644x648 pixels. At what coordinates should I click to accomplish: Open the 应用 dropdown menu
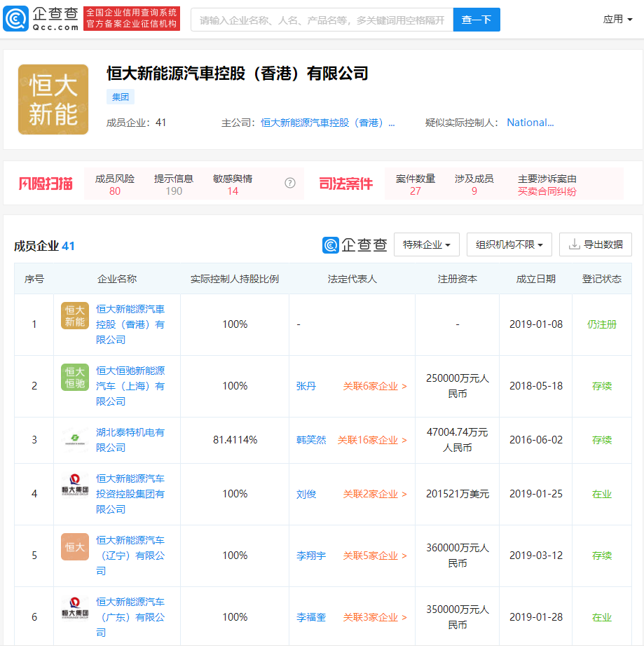(617, 20)
